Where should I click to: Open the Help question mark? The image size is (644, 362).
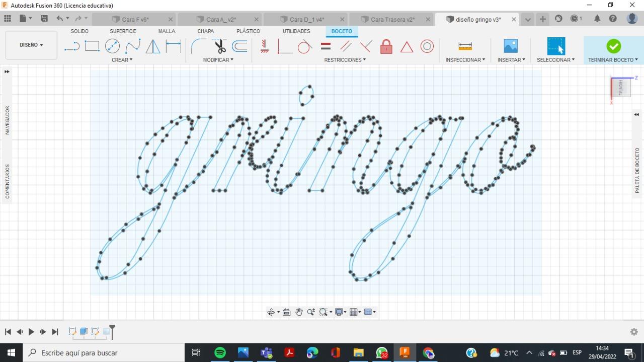[613, 19]
